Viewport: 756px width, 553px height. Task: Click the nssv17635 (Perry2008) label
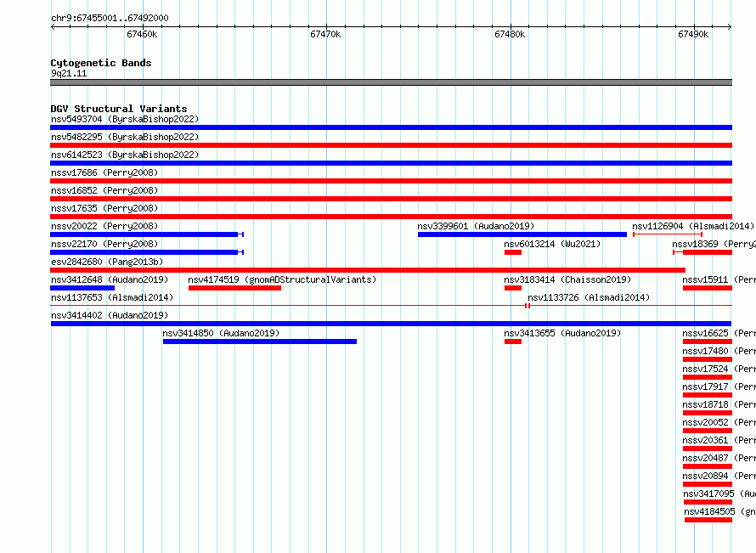(x=104, y=208)
